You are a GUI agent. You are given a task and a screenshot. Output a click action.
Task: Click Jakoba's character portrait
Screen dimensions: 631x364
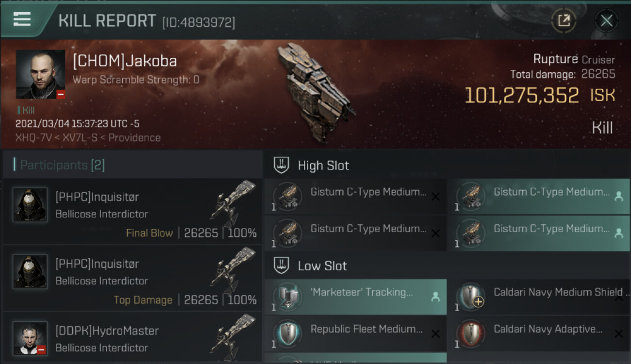[x=40, y=74]
